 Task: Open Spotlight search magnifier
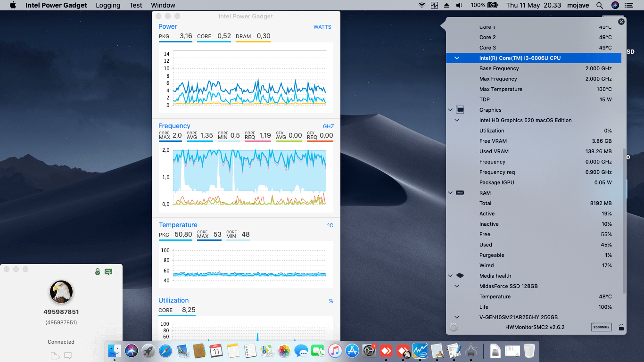point(600,5)
